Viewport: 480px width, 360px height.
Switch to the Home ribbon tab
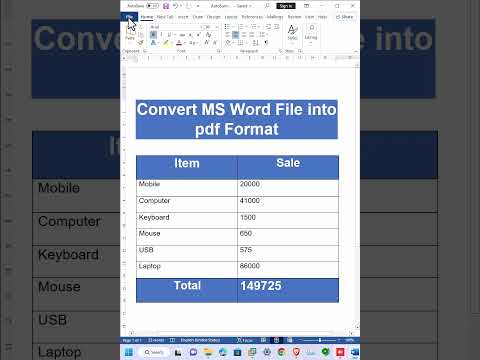coord(147,17)
